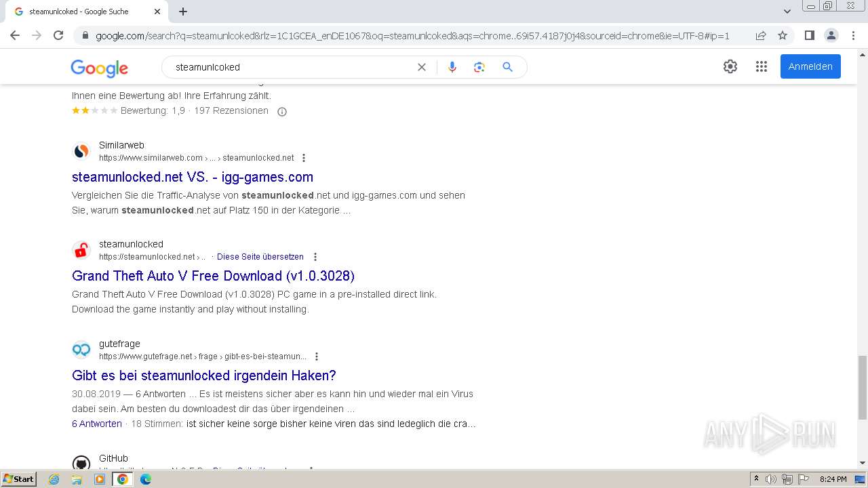The width and height of the screenshot is (868, 488).
Task: Switch to Chrome in the taskbar
Action: [x=123, y=479]
